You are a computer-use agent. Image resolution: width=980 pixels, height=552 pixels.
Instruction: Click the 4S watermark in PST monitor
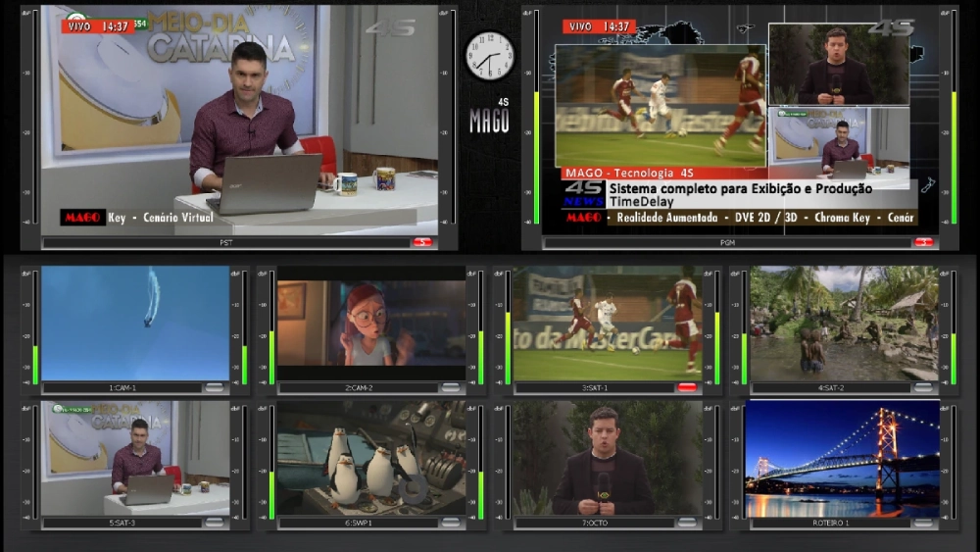[391, 28]
